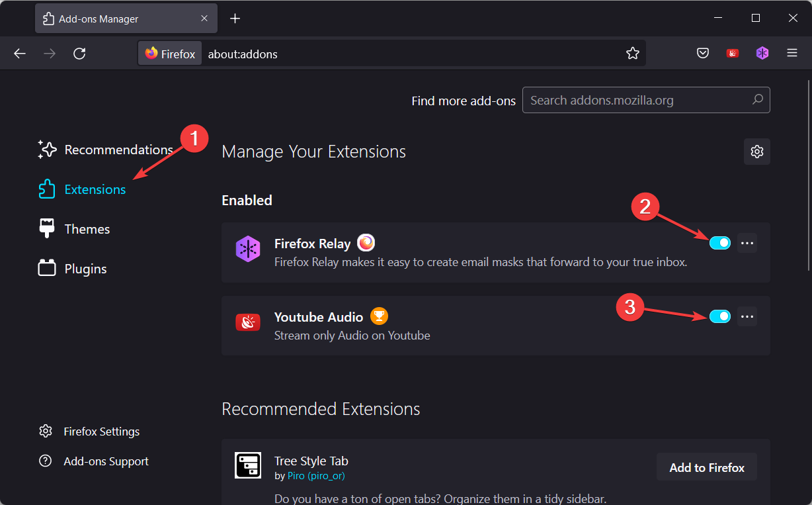Go back with the toolbar back arrow

pos(20,54)
